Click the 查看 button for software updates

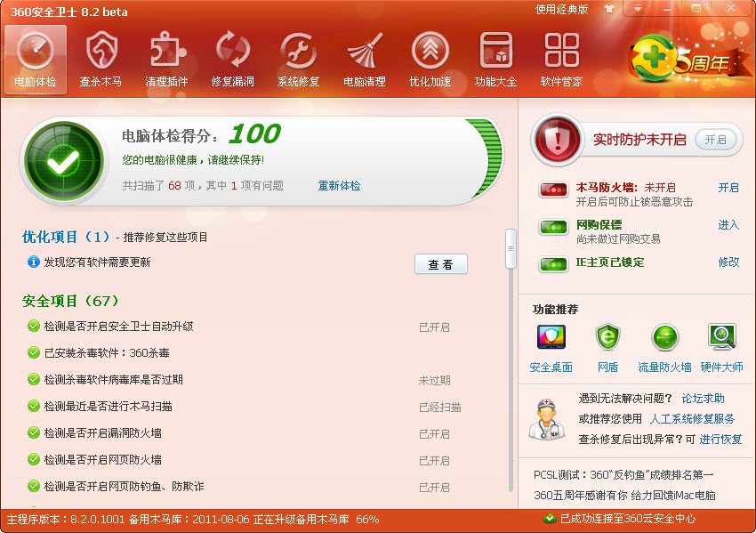click(x=441, y=264)
